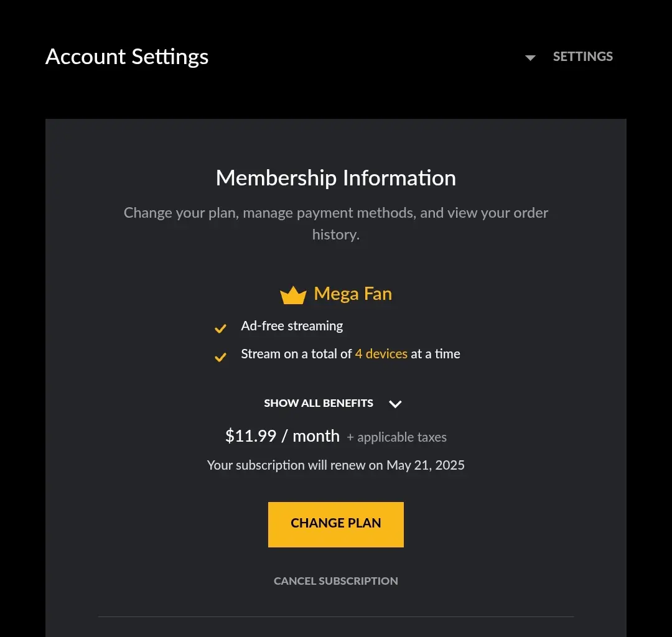Image resolution: width=672 pixels, height=637 pixels.
Task: Click the membership description paragraph
Action: (336, 223)
